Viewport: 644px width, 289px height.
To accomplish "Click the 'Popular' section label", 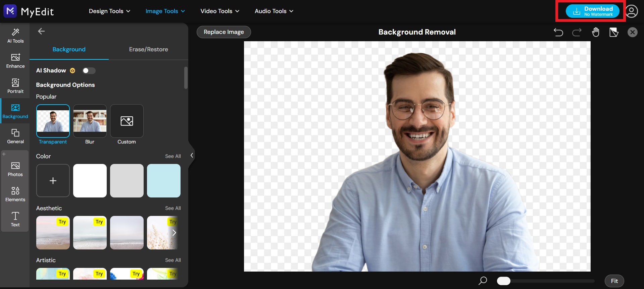I will tap(46, 97).
